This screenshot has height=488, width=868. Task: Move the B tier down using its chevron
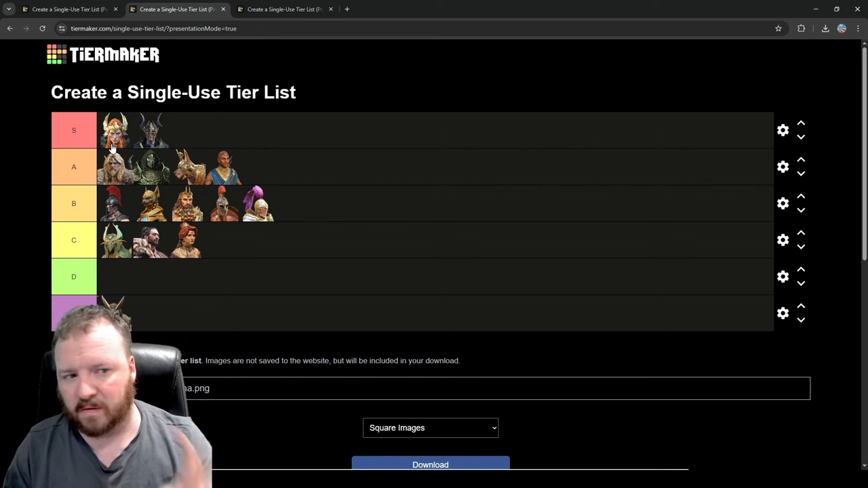pos(801,210)
